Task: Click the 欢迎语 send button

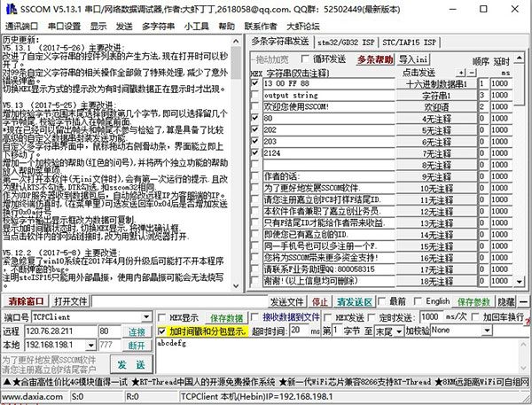Action: tap(436, 107)
